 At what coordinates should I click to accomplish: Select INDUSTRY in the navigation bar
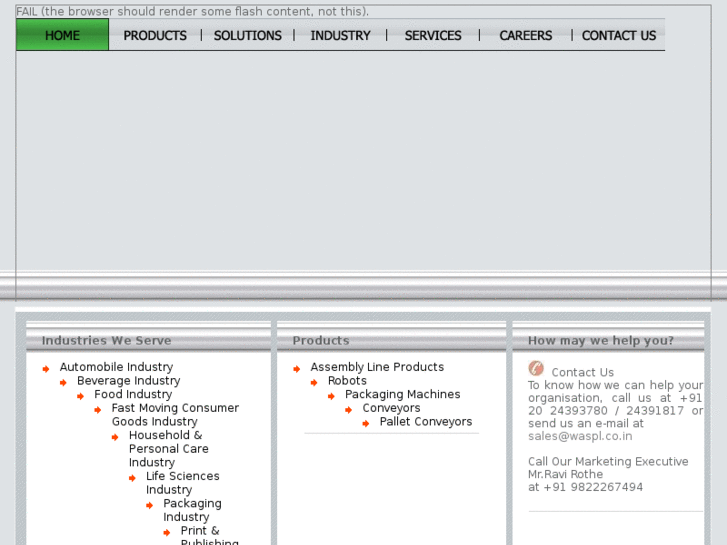340,36
